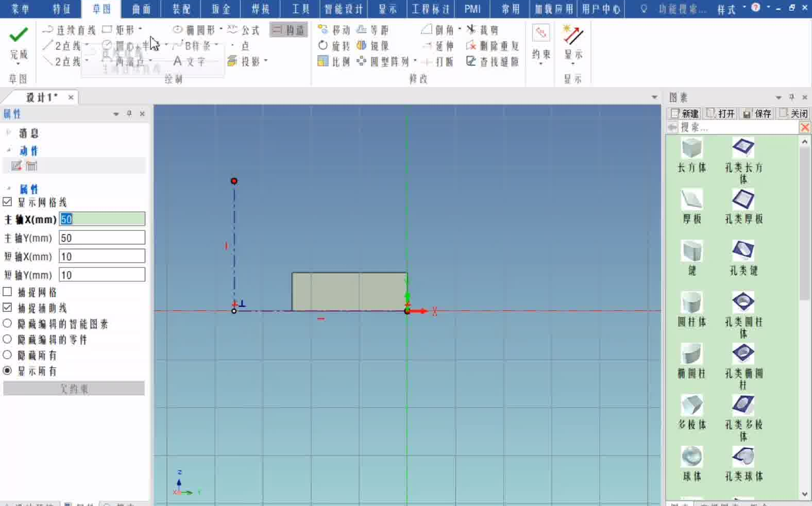
Task: Select 隐藏编辑的智能图素 radio option
Action: click(x=7, y=324)
